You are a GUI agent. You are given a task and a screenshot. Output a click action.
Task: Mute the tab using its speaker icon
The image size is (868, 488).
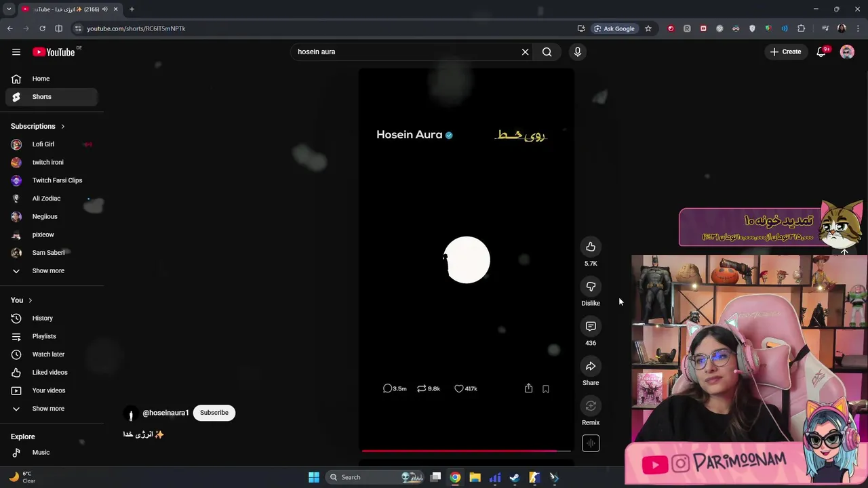[104, 9]
